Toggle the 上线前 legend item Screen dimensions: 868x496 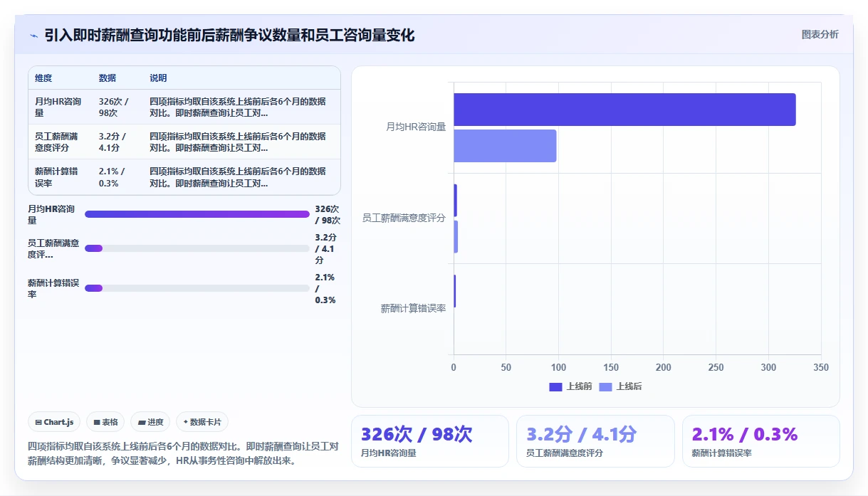(x=571, y=386)
